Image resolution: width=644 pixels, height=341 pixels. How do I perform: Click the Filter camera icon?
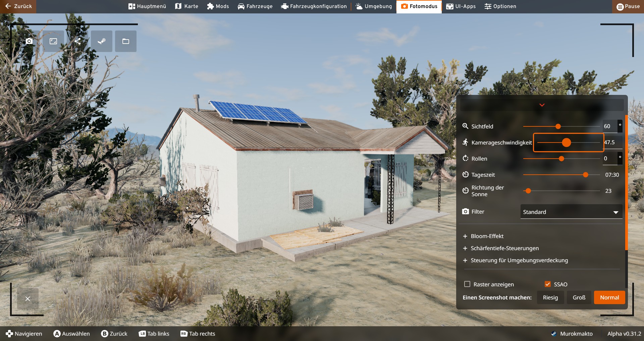[x=465, y=211]
